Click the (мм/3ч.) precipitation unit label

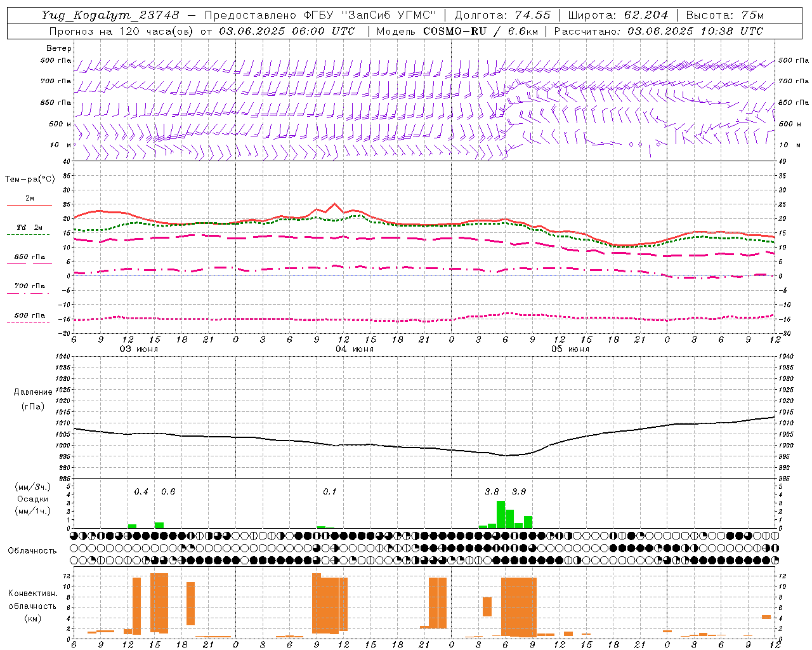pyautogui.click(x=34, y=487)
